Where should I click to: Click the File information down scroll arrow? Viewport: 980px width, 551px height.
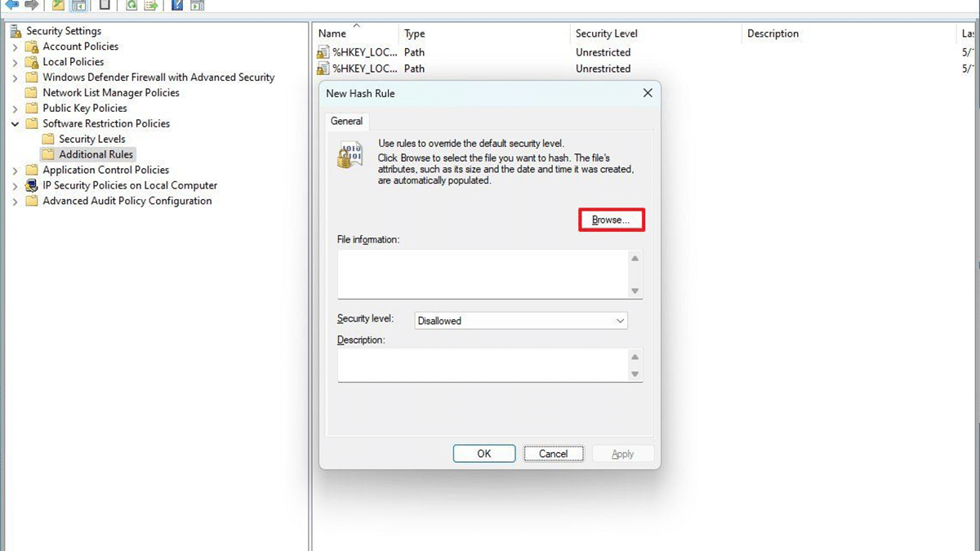(635, 291)
